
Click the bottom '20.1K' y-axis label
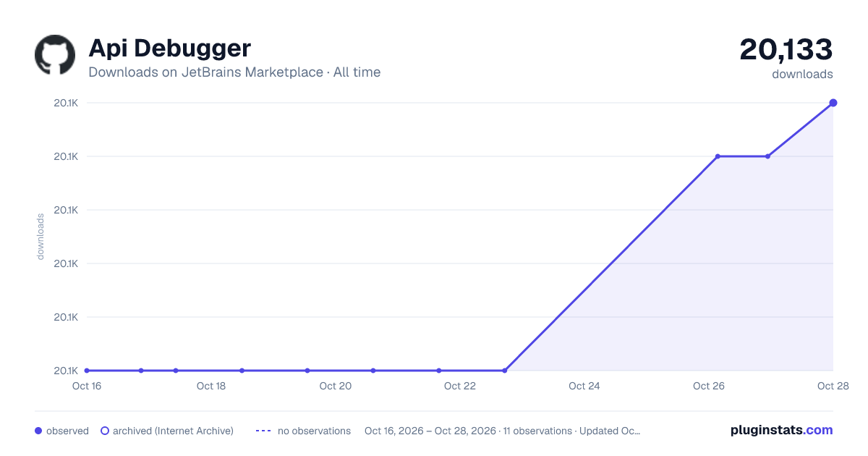pyautogui.click(x=66, y=371)
